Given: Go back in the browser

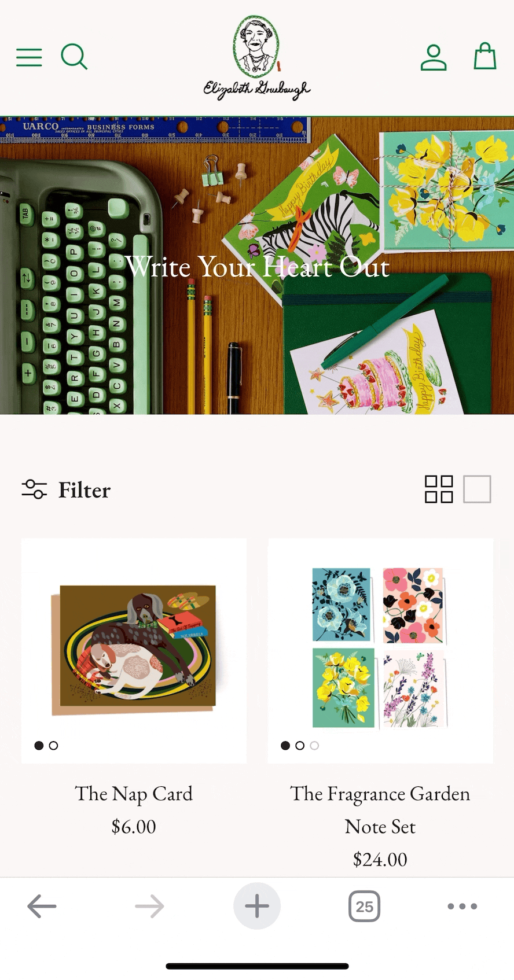Looking at the screenshot, I should coord(42,906).
